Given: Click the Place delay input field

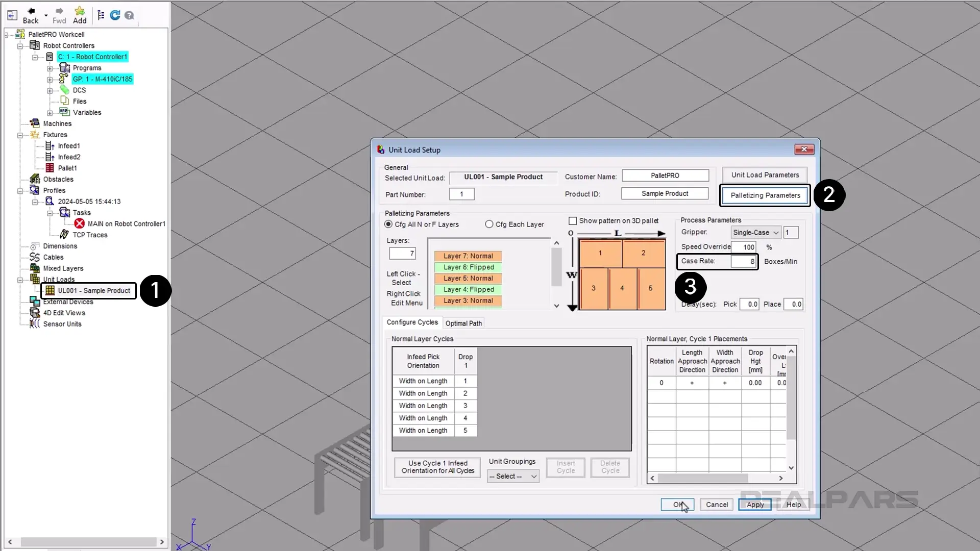Looking at the screenshot, I should 793,304.
